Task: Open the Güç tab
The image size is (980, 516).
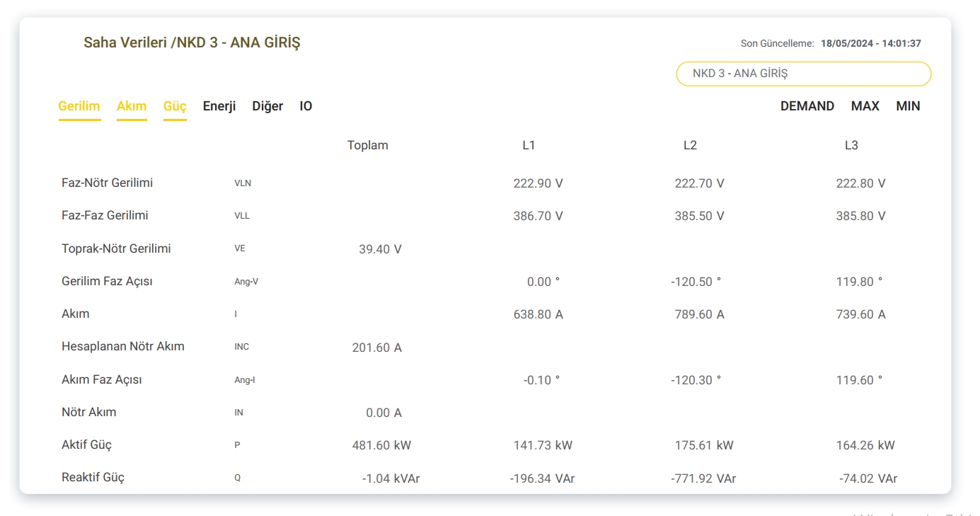Action: coord(175,106)
